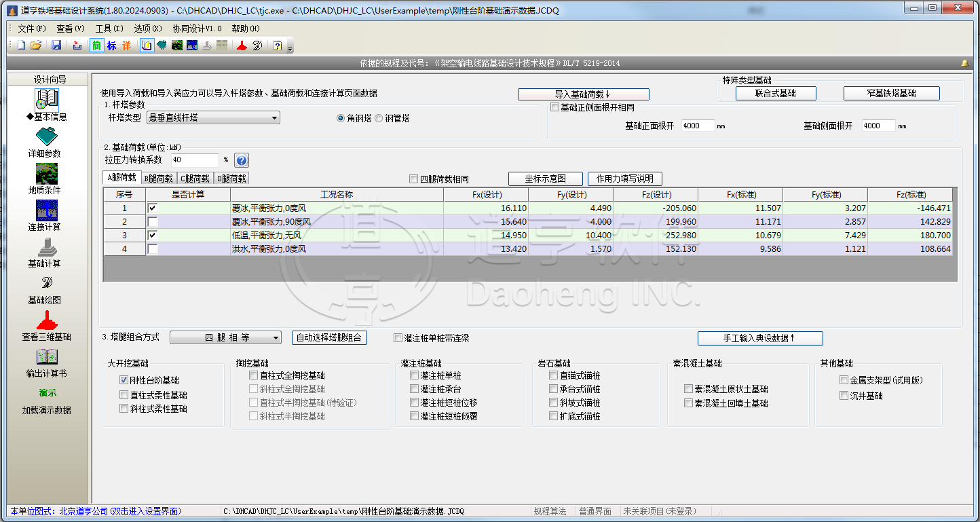
Task: Click the 自动选择塔腿组合 button
Action: tap(330, 338)
